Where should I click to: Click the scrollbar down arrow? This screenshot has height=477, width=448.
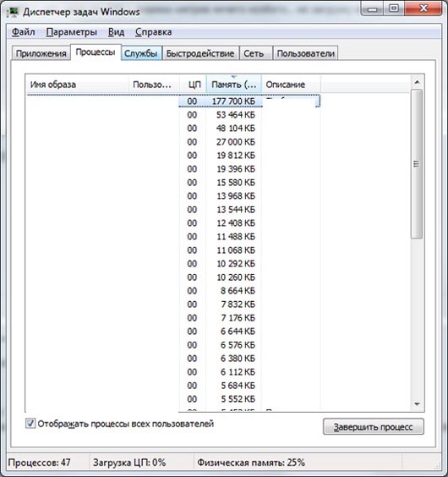[x=417, y=404]
